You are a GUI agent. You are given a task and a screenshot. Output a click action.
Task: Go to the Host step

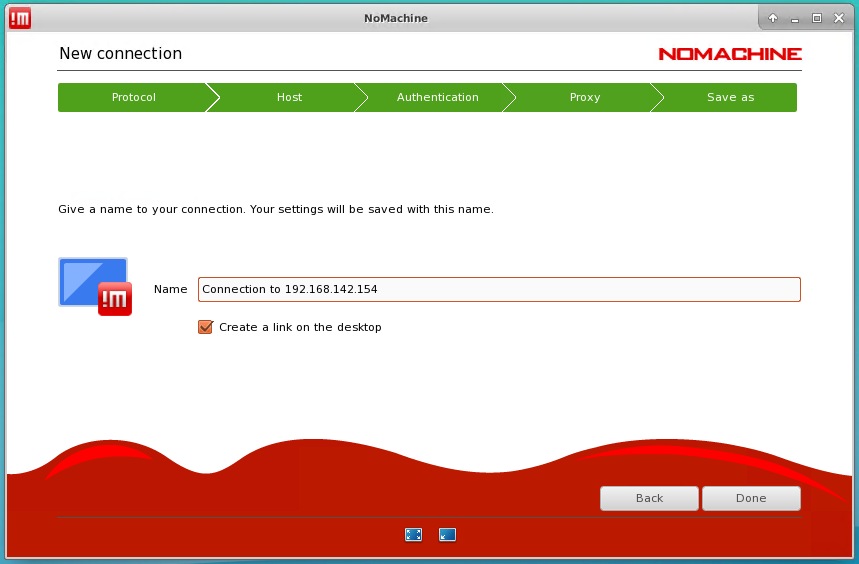(289, 97)
